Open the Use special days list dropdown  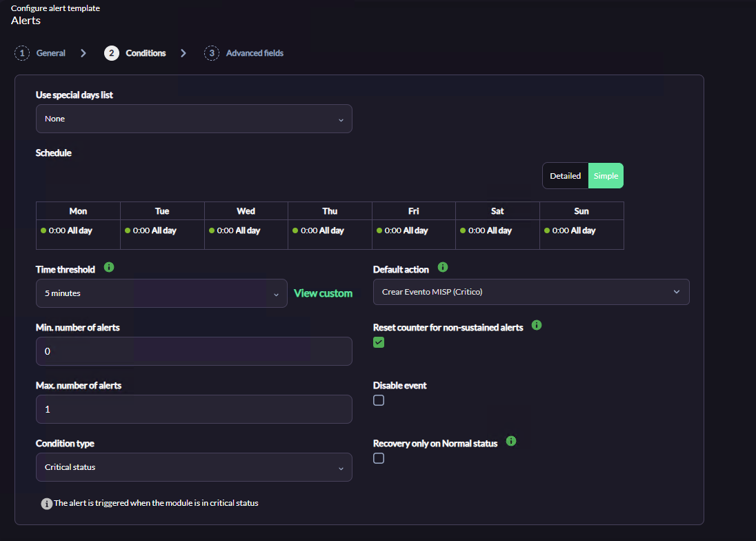point(194,119)
